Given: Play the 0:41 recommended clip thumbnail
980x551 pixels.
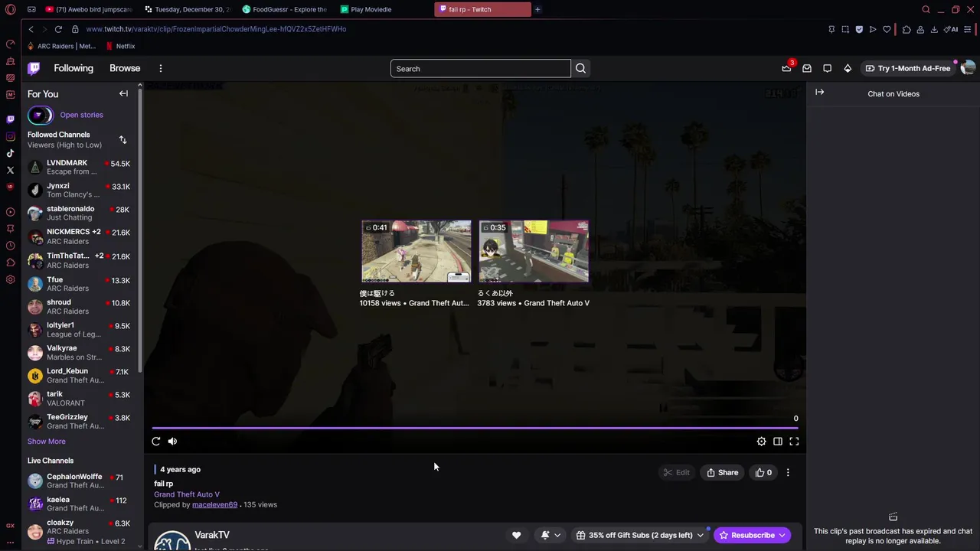Looking at the screenshot, I should 416,251.
